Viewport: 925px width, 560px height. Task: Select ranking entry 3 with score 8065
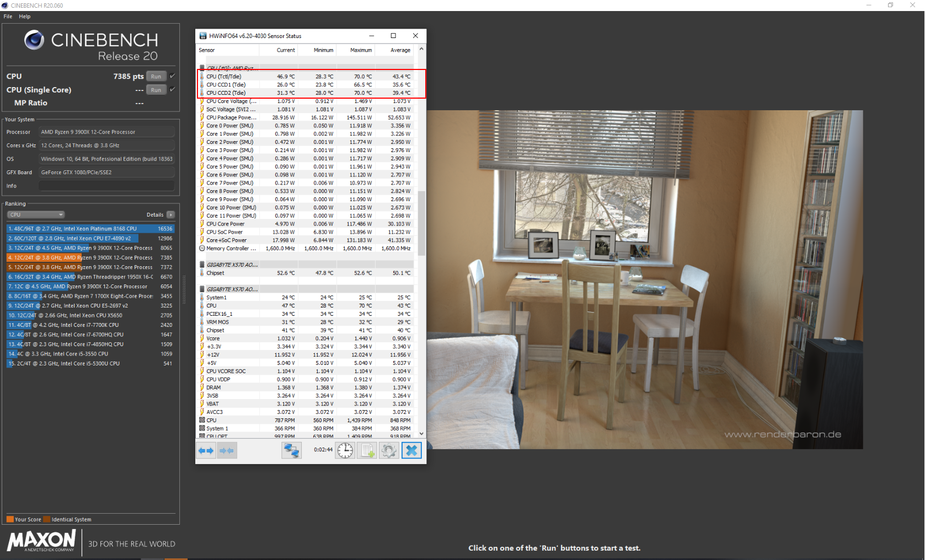[x=90, y=248]
